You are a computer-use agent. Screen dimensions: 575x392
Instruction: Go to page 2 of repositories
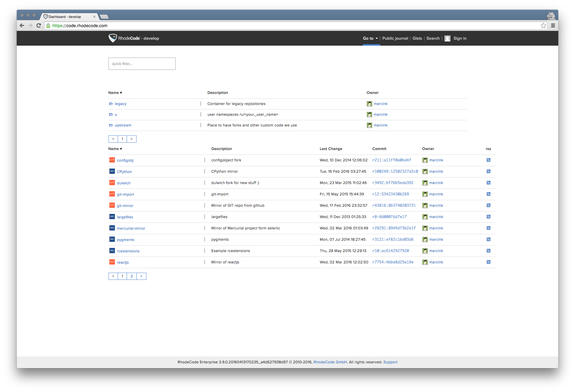pos(131,276)
